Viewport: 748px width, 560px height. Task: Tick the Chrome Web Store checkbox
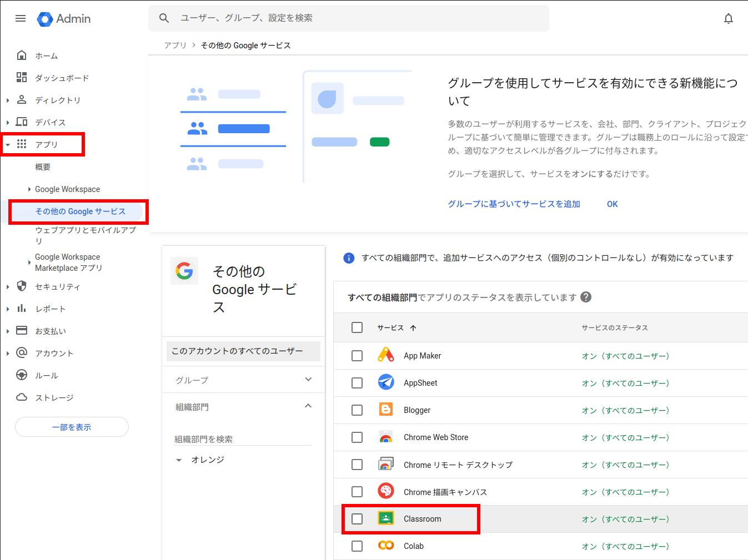(357, 437)
